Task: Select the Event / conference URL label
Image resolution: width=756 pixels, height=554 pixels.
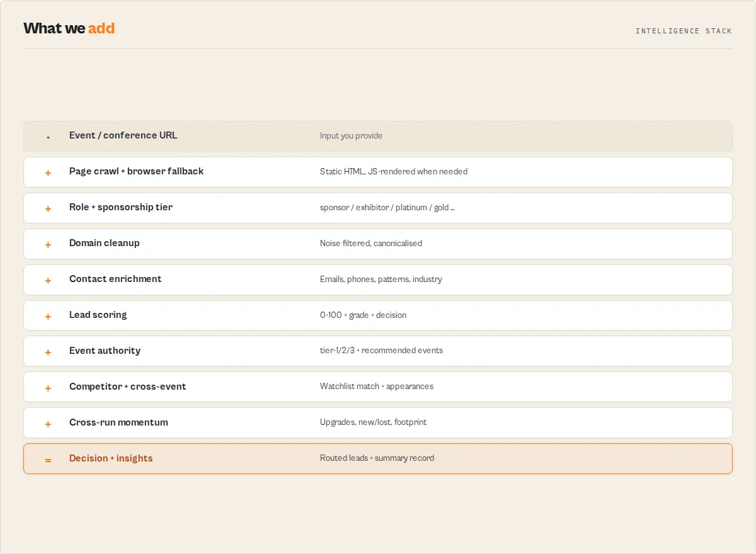Action: pyautogui.click(x=123, y=135)
